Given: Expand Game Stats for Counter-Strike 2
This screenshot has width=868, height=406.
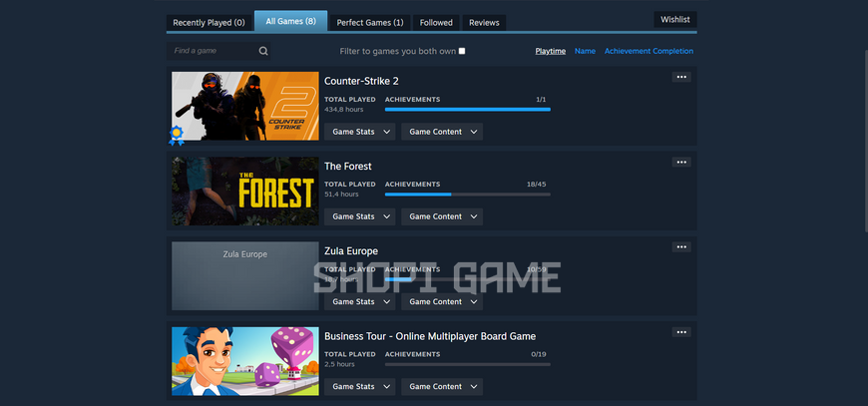Looking at the screenshot, I should point(360,132).
